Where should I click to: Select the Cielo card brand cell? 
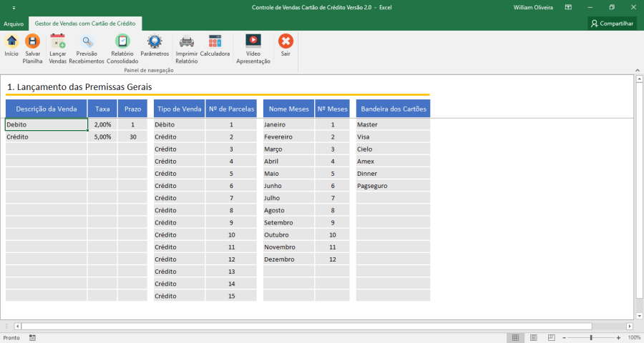pyautogui.click(x=394, y=149)
